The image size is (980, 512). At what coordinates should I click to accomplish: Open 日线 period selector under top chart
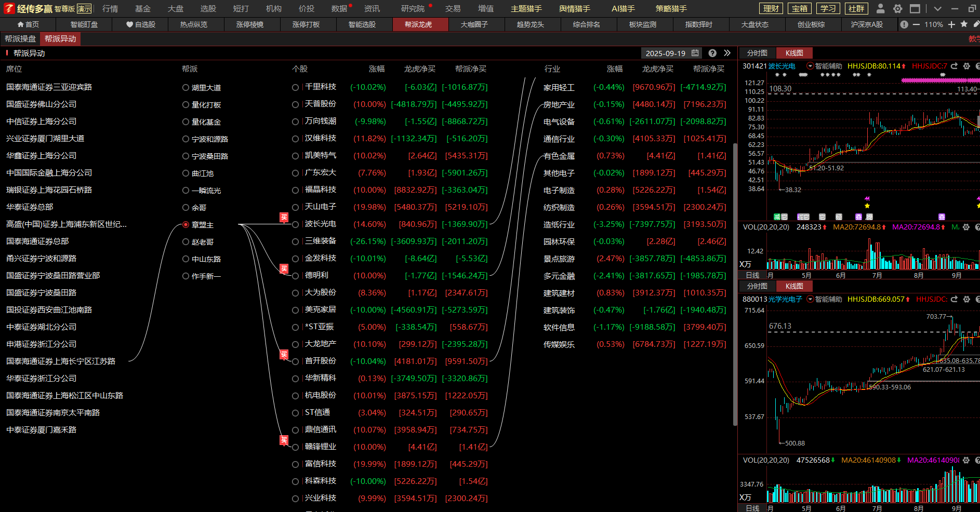(752, 275)
